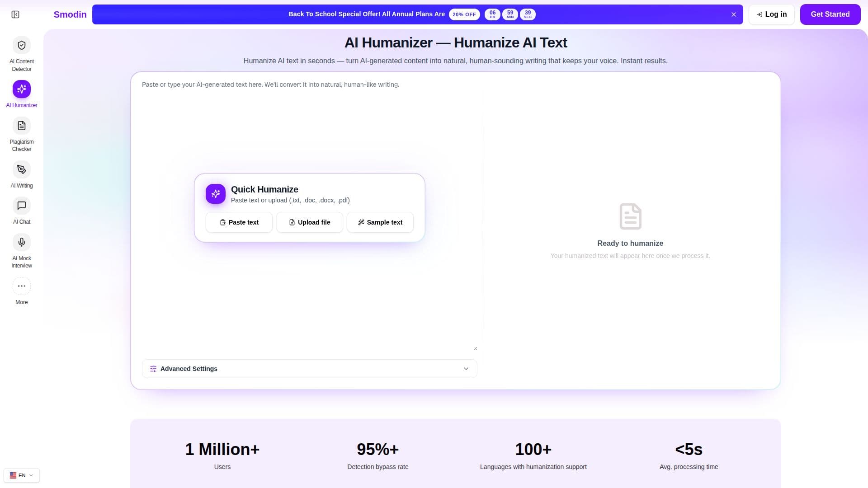Screen dimensions: 868x488
Task: Click the 20% OFF badge
Action: [464, 14]
